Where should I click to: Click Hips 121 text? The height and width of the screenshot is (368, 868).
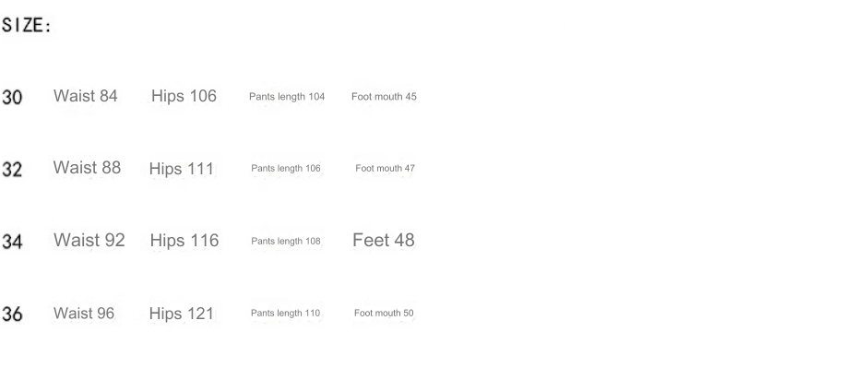(182, 314)
